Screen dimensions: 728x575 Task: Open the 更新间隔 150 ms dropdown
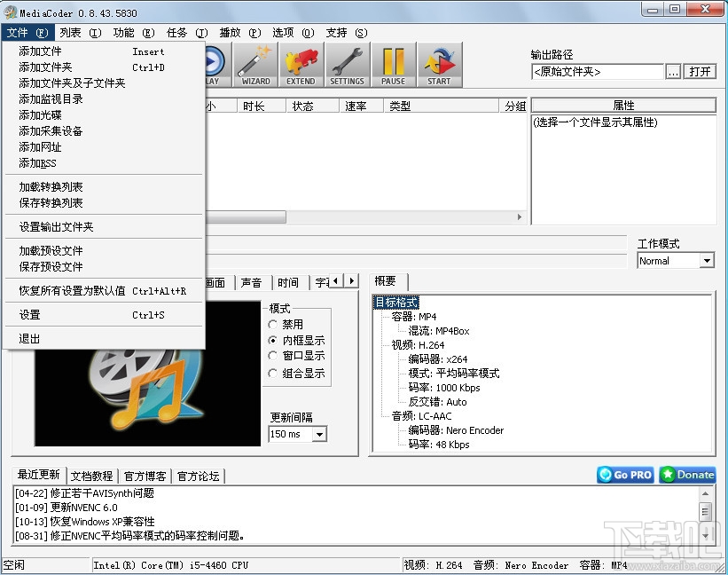click(x=296, y=434)
